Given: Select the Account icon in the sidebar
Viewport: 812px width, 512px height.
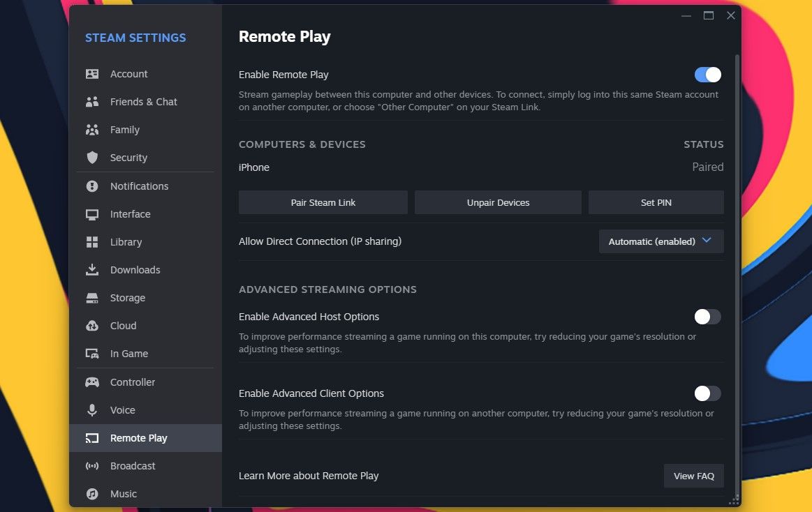Looking at the screenshot, I should click(x=93, y=73).
